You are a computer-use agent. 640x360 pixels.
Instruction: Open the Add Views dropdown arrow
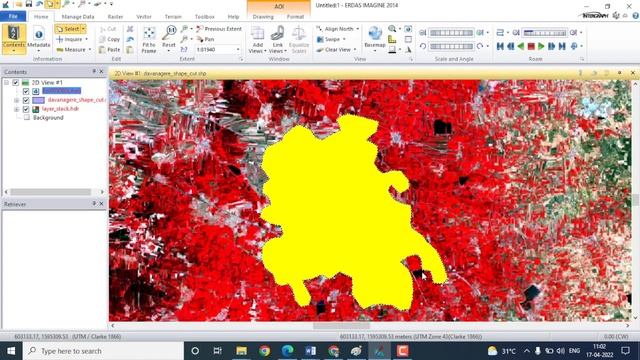(x=265, y=51)
